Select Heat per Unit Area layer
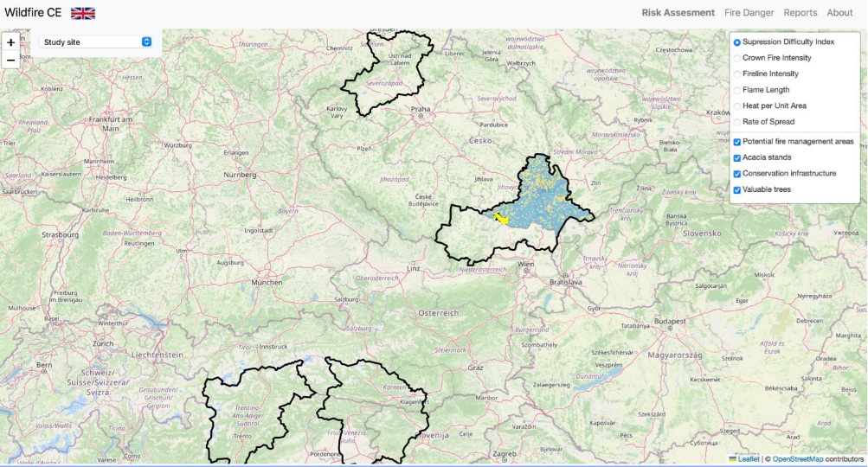The image size is (868, 467). 737,106
